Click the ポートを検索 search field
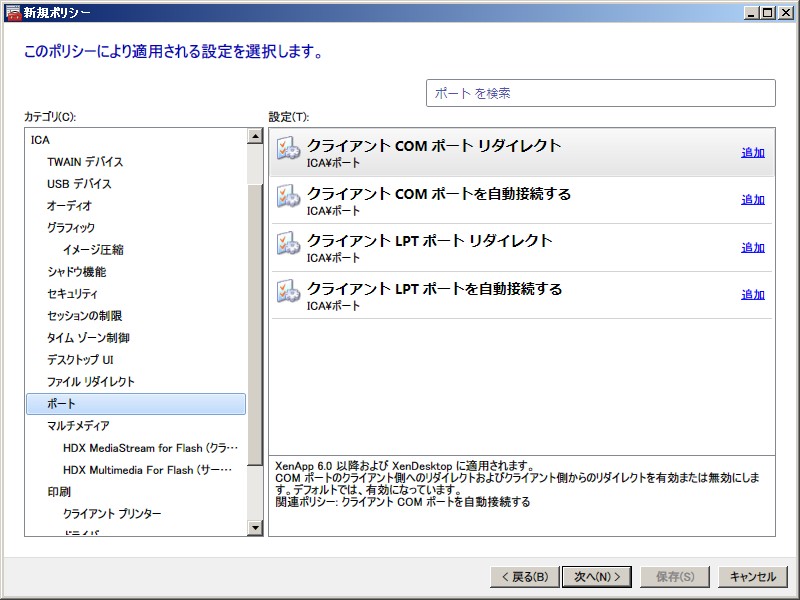 pos(600,93)
